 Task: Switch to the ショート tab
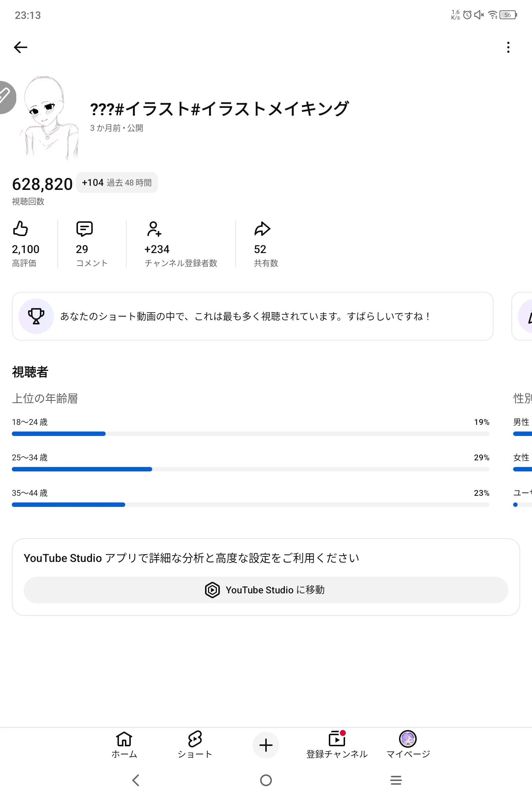[195, 745]
